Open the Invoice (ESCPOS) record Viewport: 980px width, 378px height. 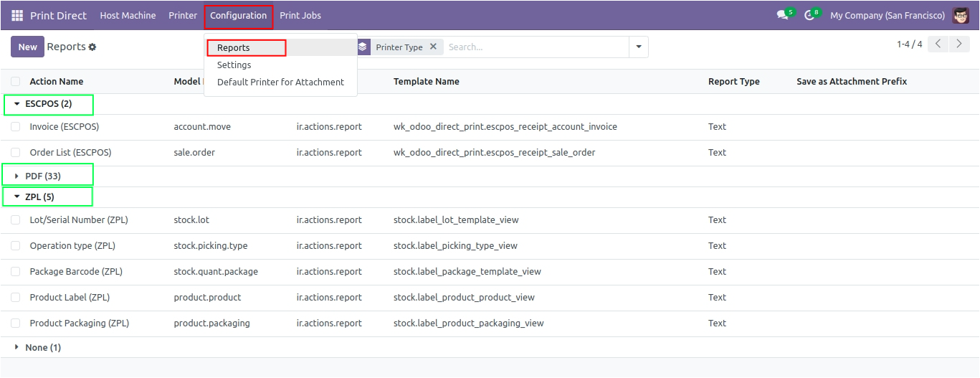coord(65,127)
